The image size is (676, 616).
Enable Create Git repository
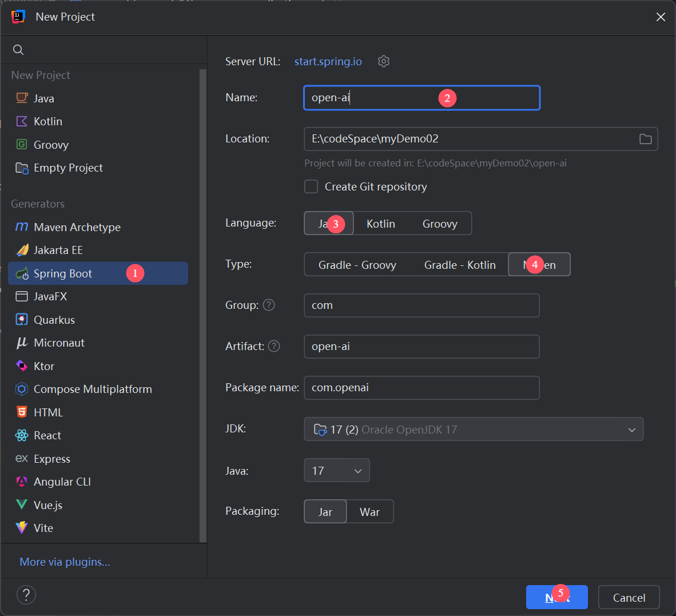311,186
